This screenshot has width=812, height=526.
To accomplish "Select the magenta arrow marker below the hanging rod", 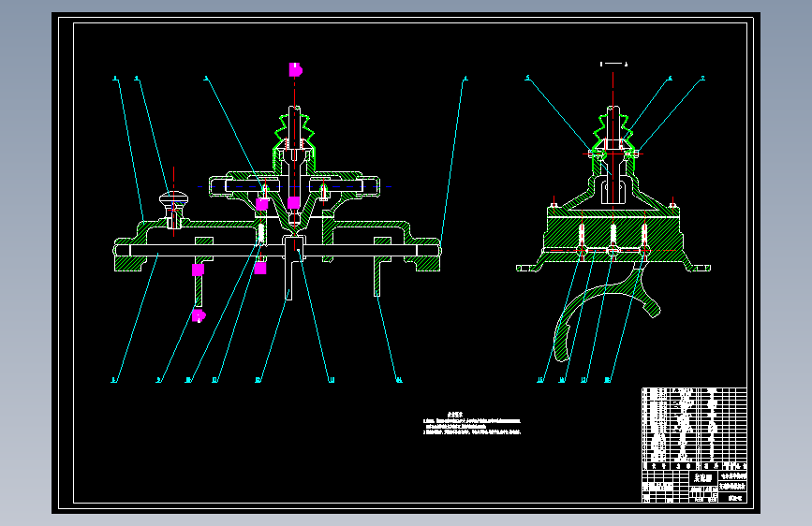I will (x=199, y=315).
